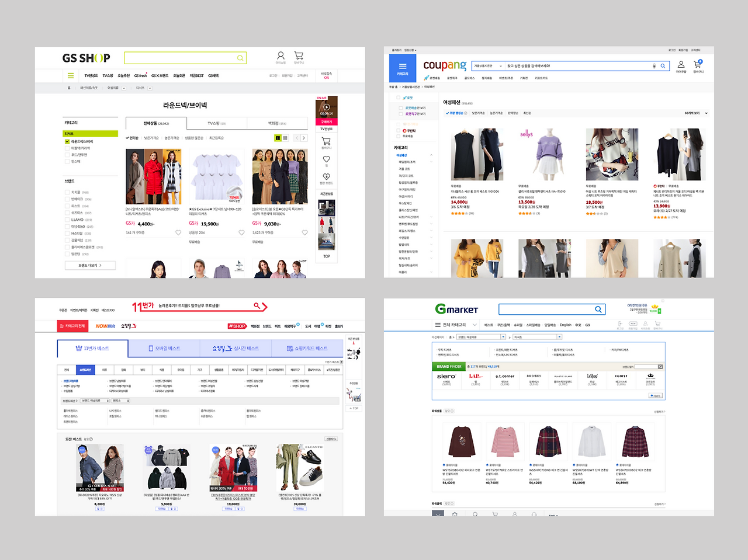Check the 민소매 category checkbox in GS SHOP
748x560 pixels.
(x=67, y=161)
